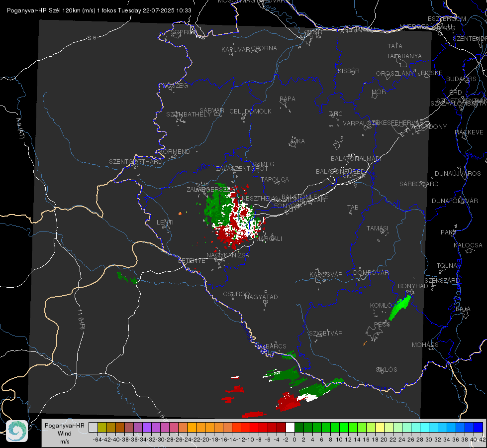Click the ZALASZENTGROT label
The image size is (487, 448).
click(242, 169)
